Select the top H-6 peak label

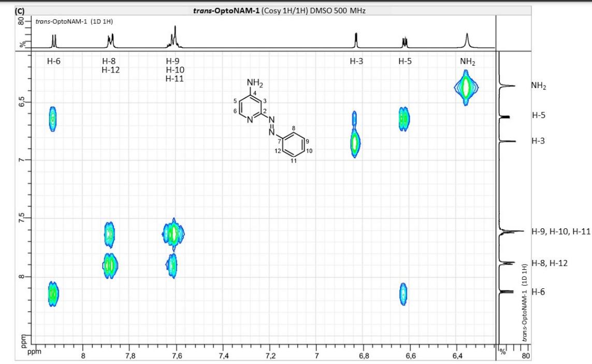pos(54,62)
